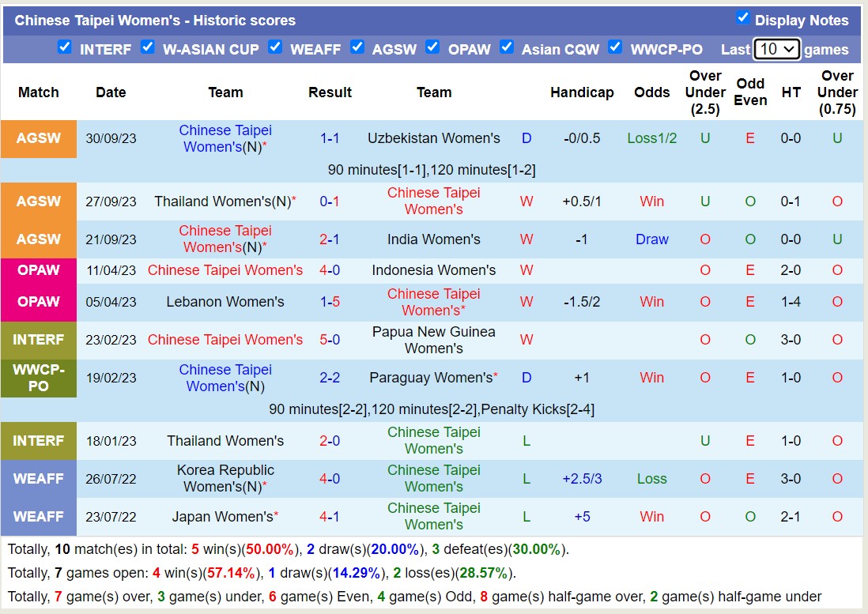868x614 pixels.
Task: Toggle the WWCP-PO filter checkbox
Action: click(615, 47)
